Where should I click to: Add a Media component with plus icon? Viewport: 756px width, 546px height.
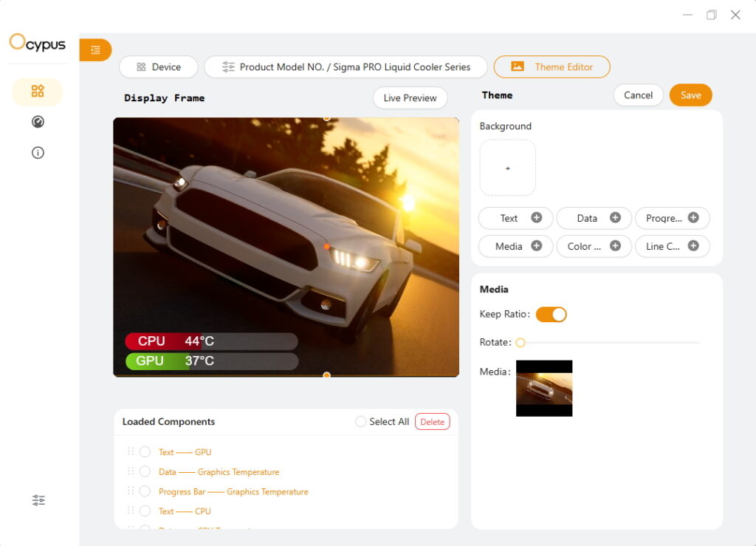537,246
